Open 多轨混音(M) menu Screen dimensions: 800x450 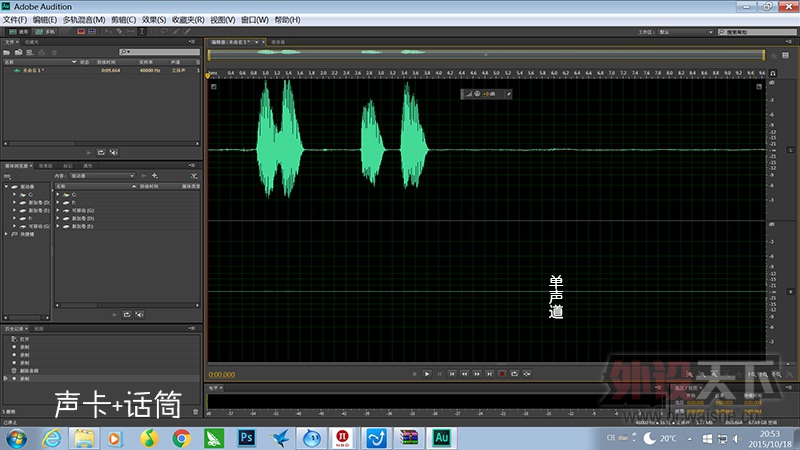pyautogui.click(x=84, y=20)
